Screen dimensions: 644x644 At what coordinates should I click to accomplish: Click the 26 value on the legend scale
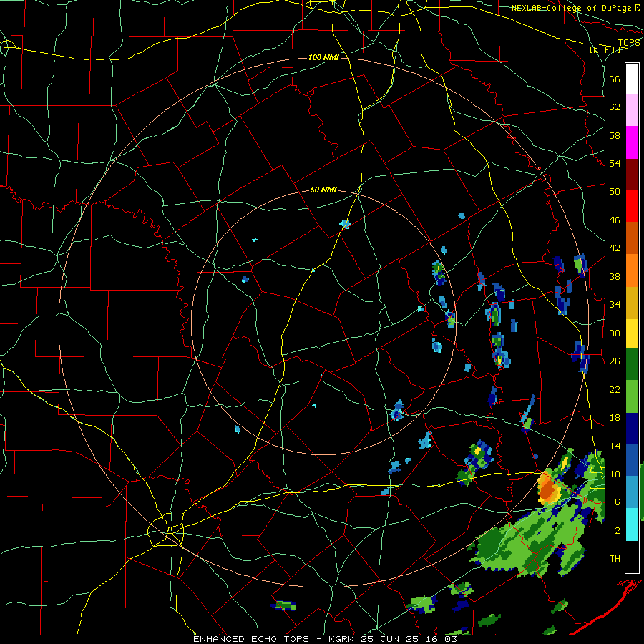[x=615, y=361]
